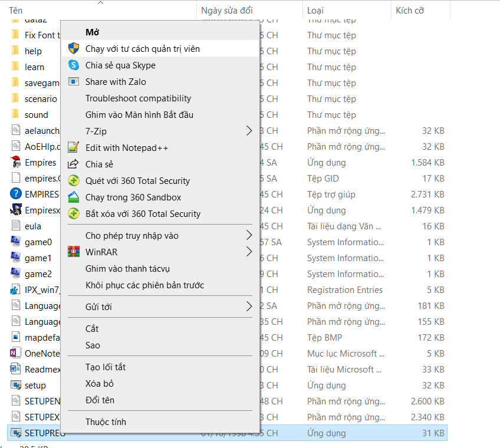The width and height of the screenshot is (500, 448).
Task: Select the sound folder
Action: click(x=36, y=115)
